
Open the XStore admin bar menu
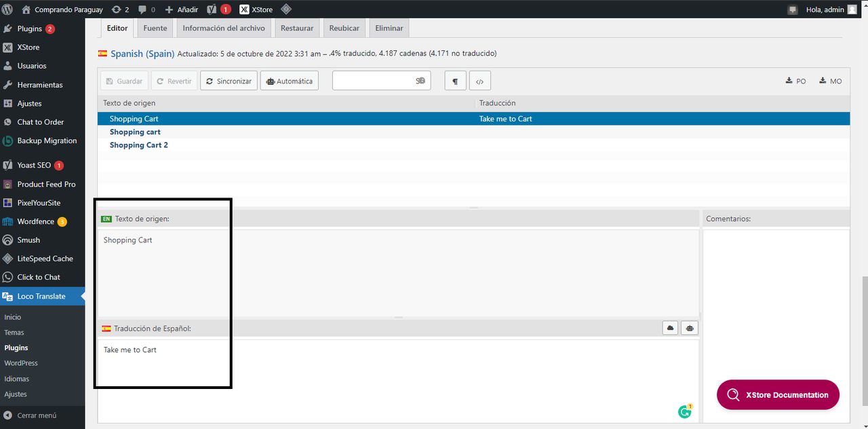[256, 10]
